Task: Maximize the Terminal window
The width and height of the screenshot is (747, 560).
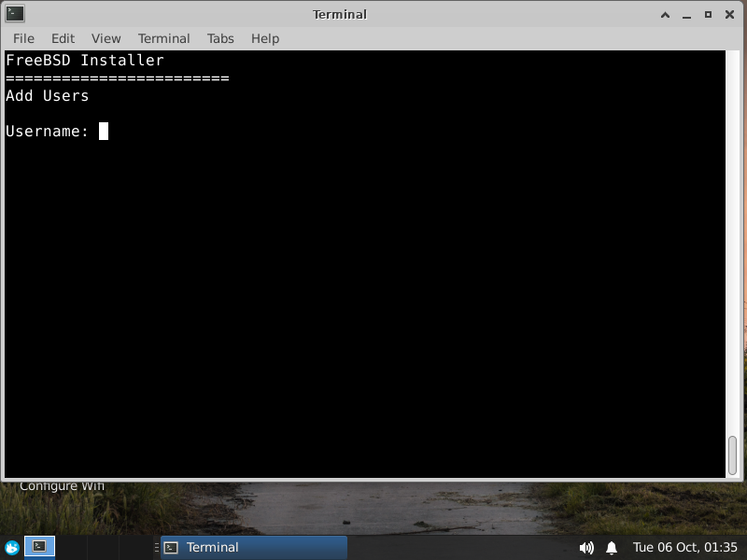Action: 708,15
